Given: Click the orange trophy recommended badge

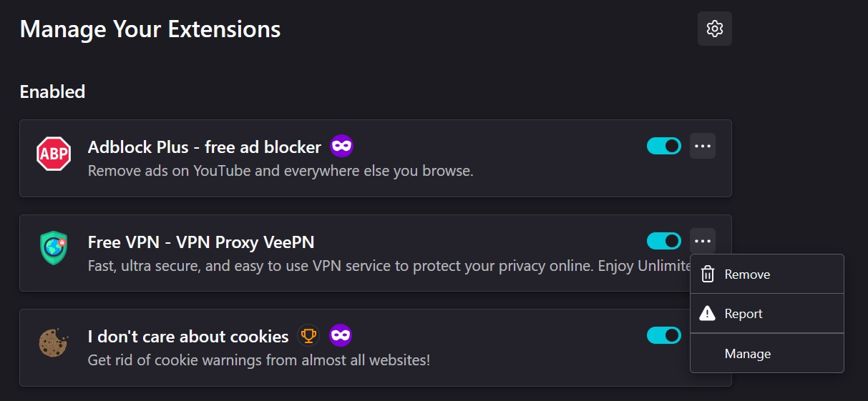Looking at the screenshot, I should coord(308,335).
